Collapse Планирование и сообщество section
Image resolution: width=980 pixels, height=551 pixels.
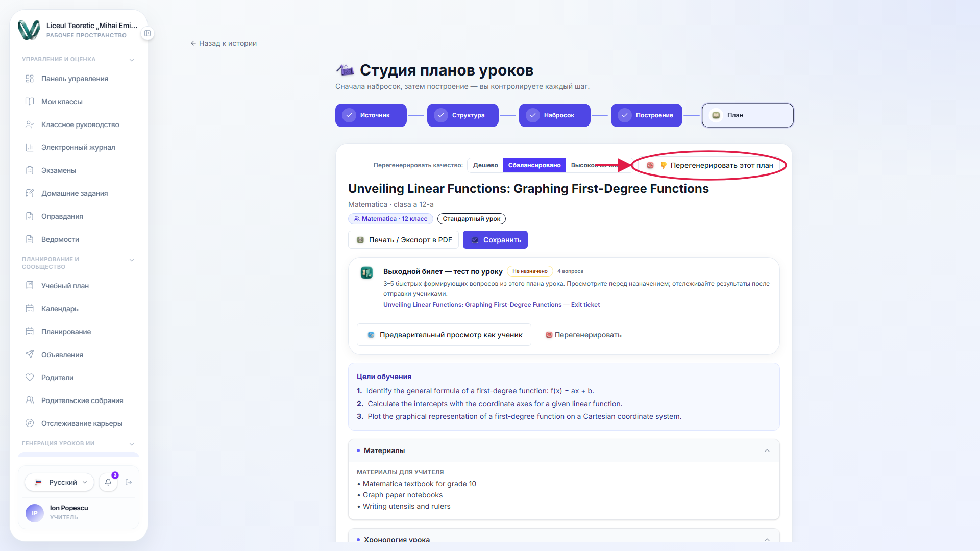click(132, 260)
